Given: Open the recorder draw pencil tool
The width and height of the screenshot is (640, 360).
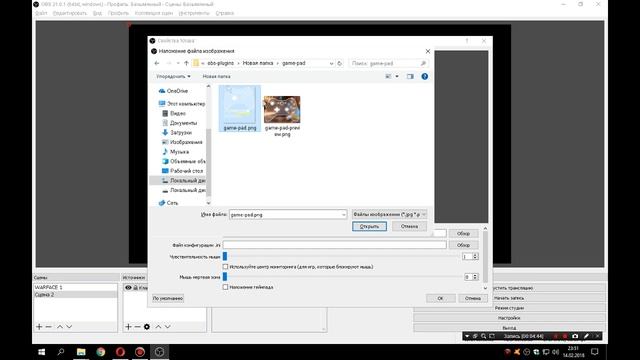Looking at the screenshot, I should (x=586, y=336).
